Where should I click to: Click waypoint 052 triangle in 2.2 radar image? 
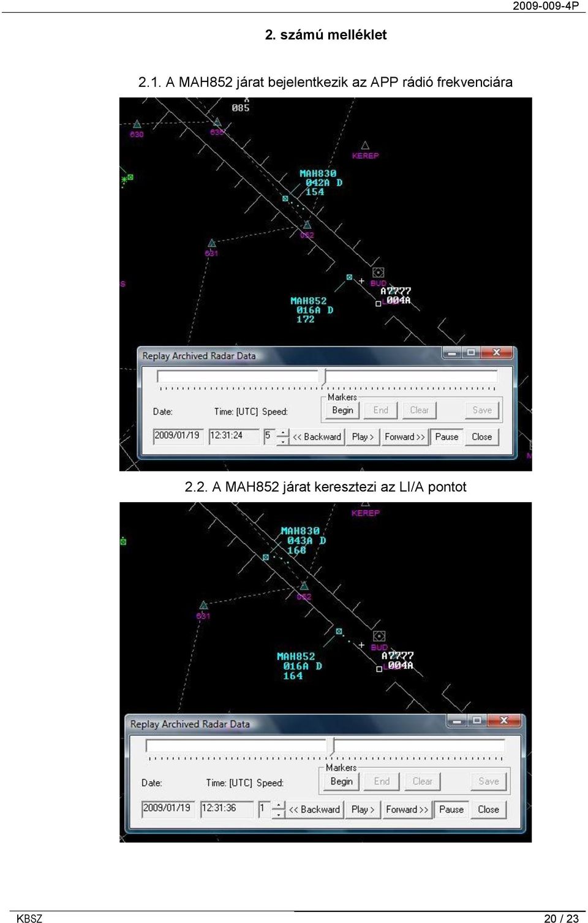pos(304,586)
